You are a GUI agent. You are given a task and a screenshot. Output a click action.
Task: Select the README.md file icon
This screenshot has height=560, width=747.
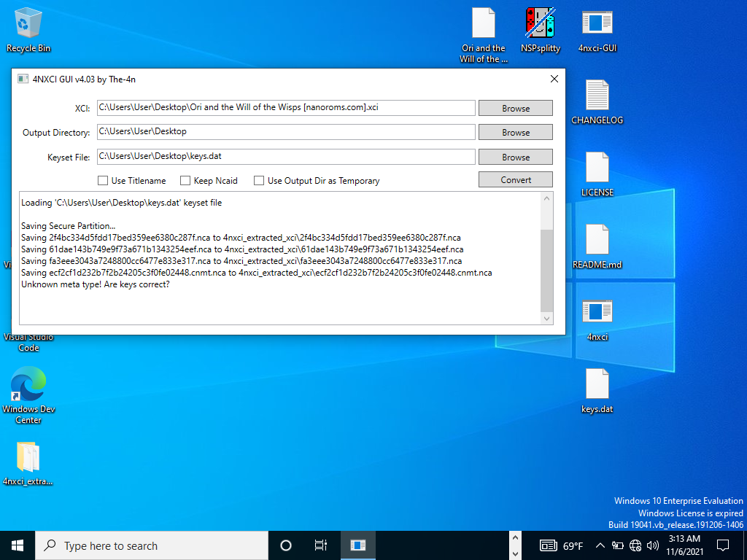click(x=597, y=246)
